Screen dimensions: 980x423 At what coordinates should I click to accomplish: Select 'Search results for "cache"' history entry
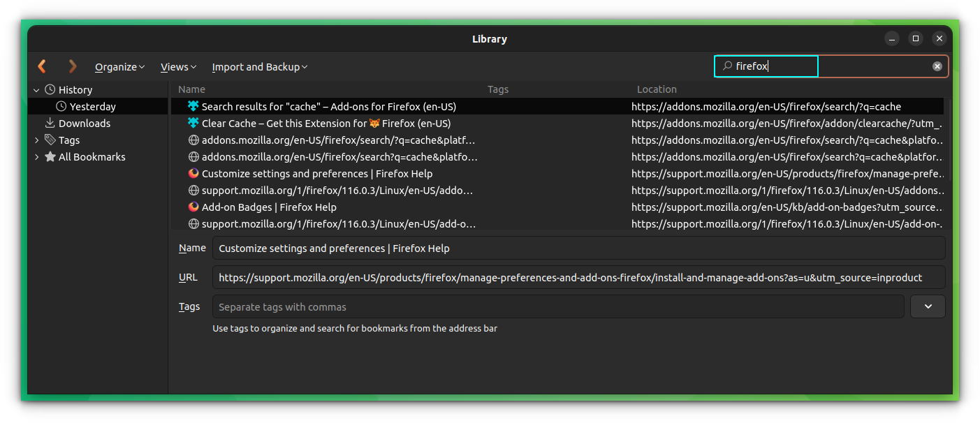click(x=557, y=107)
